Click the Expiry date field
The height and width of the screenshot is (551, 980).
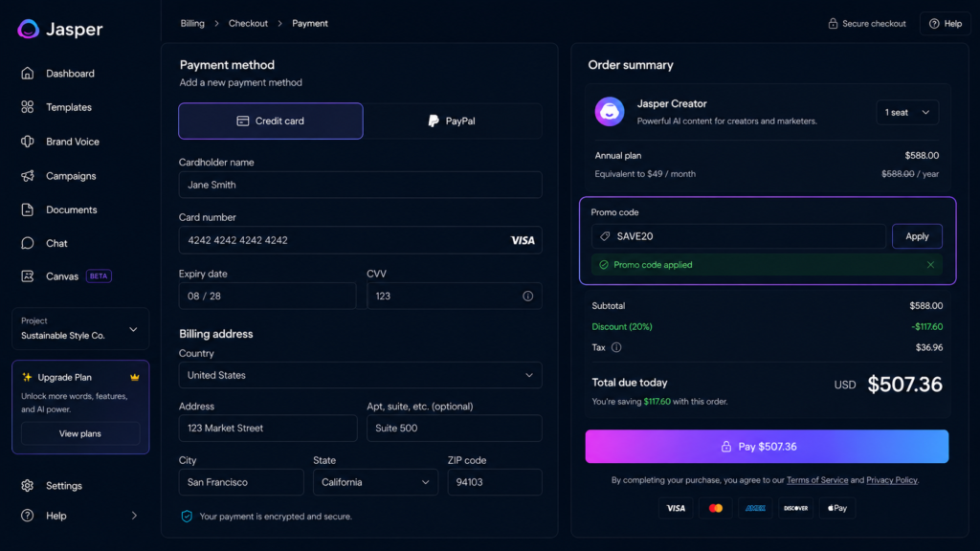(x=268, y=297)
